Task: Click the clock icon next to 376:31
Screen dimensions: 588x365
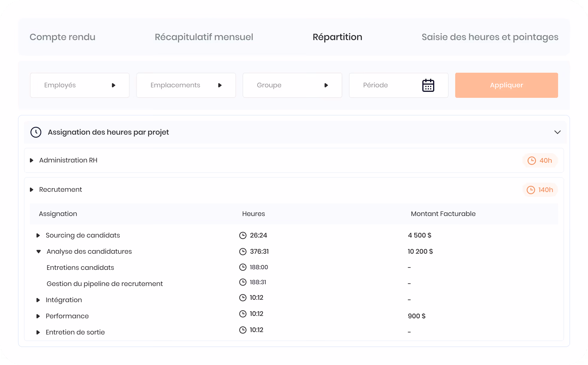Action: [x=243, y=252]
